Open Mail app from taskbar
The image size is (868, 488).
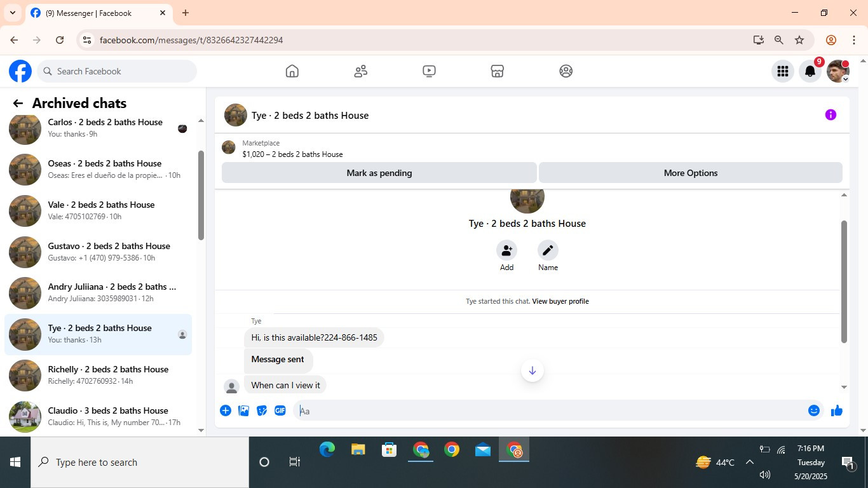(x=483, y=450)
